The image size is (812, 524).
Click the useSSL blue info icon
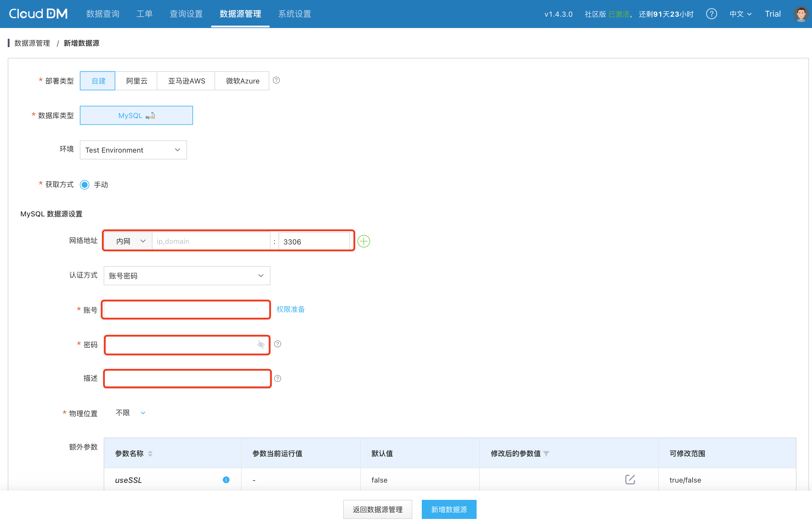point(226,480)
